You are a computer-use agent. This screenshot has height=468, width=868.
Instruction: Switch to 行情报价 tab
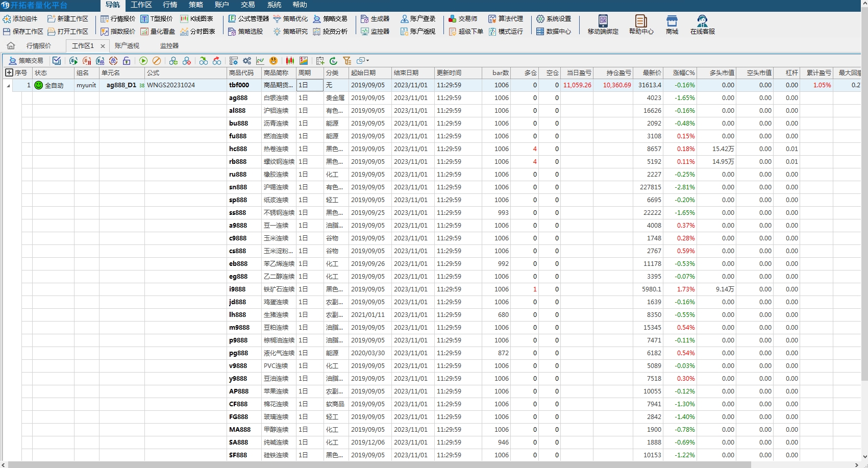(39, 46)
